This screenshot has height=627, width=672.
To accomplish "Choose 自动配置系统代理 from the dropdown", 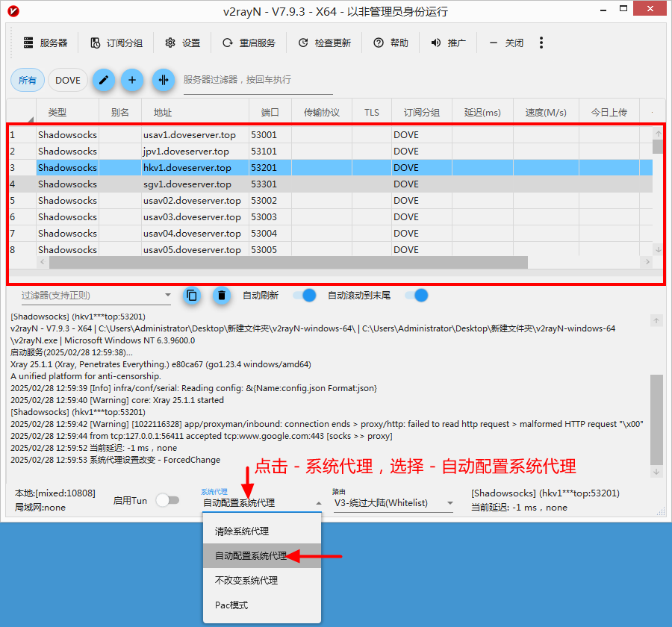I will pos(262,556).
